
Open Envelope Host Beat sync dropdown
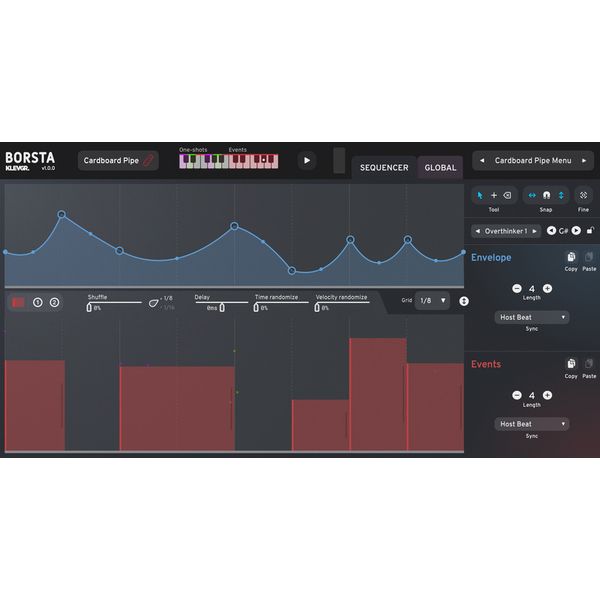(x=532, y=317)
